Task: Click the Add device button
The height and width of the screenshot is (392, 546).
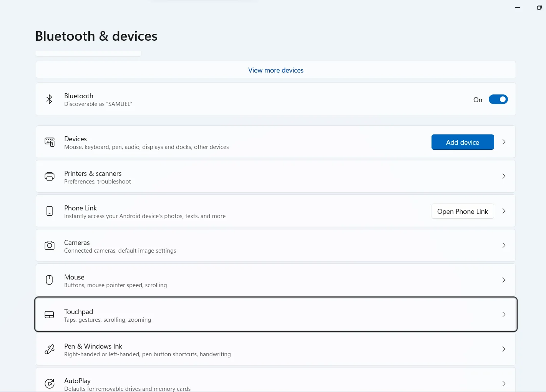Action: click(x=463, y=142)
